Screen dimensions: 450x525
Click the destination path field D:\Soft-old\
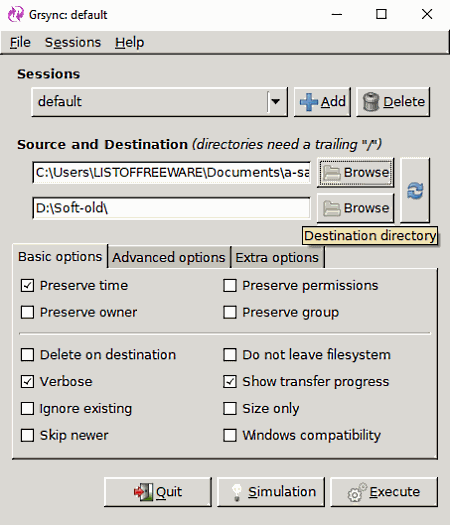click(x=171, y=208)
